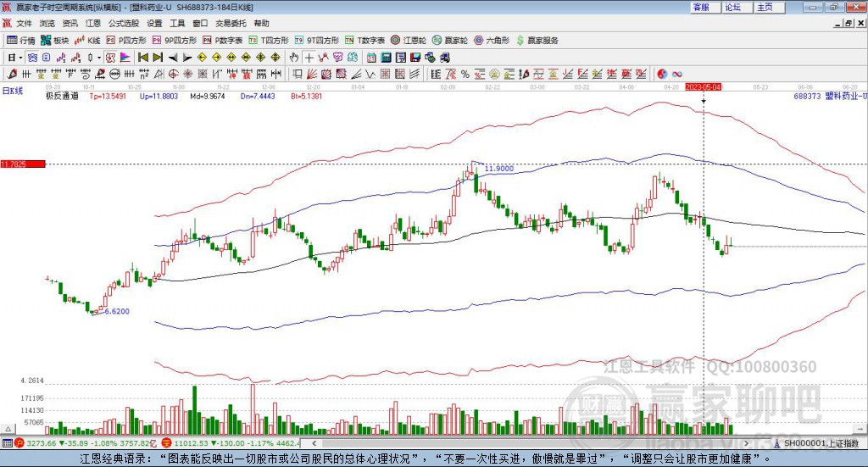Click the Tp=13.5491 indicator value
The width and height of the screenshot is (868, 467).
[108, 96]
